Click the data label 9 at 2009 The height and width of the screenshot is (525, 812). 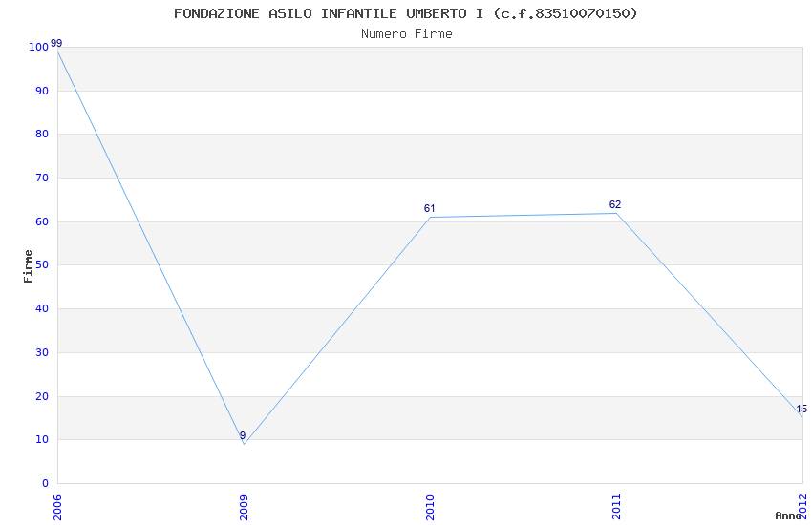(x=243, y=435)
